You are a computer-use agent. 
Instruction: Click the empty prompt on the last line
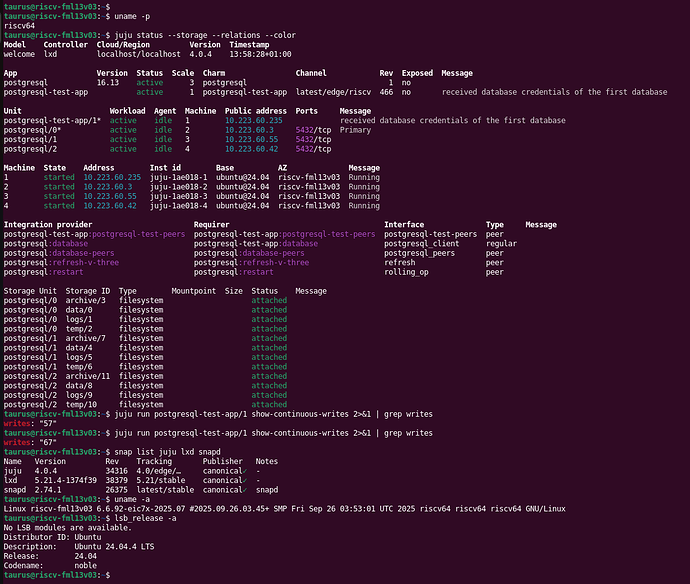[x=112, y=575]
